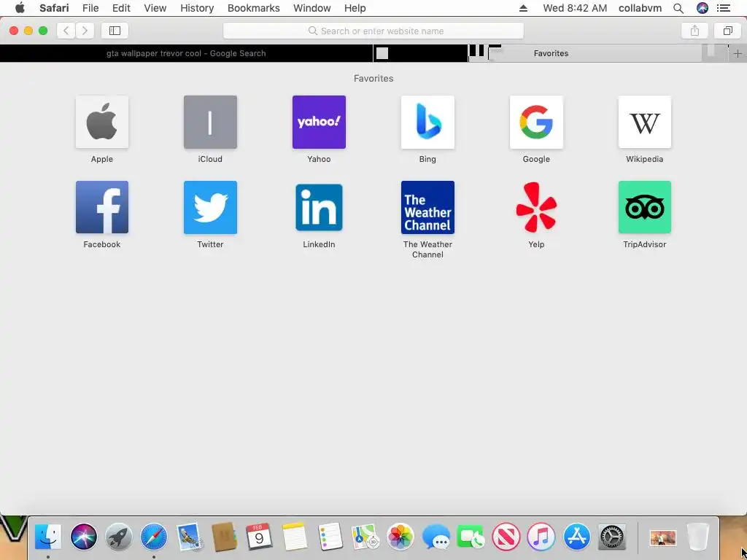Open the View menu
This screenshot has height=560, width=747.
tap(155, 8)
